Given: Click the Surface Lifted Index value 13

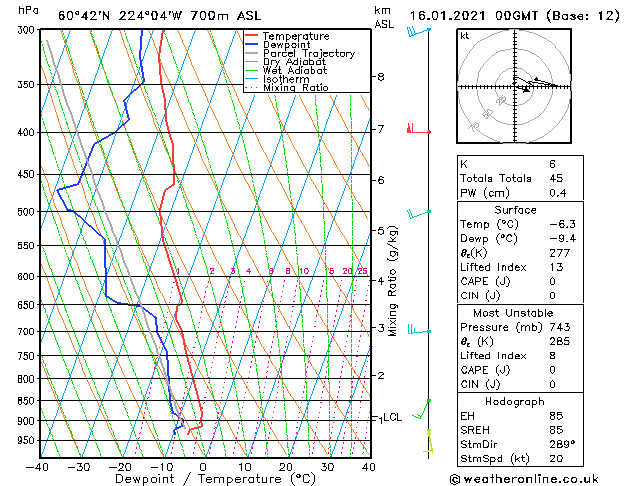Looking at the screenshot, I should 556,267.
